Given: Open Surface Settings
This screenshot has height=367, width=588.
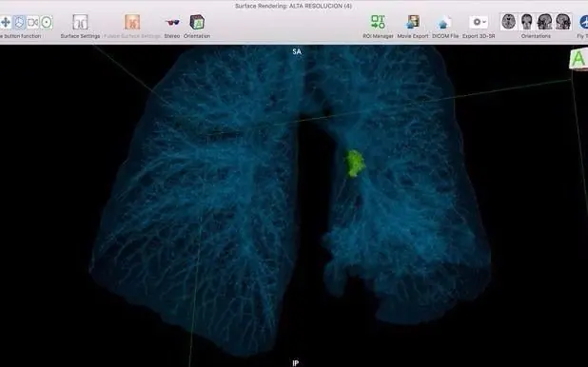Looking at the screenshot, I should pyautogui.click(x=80, y=22).
